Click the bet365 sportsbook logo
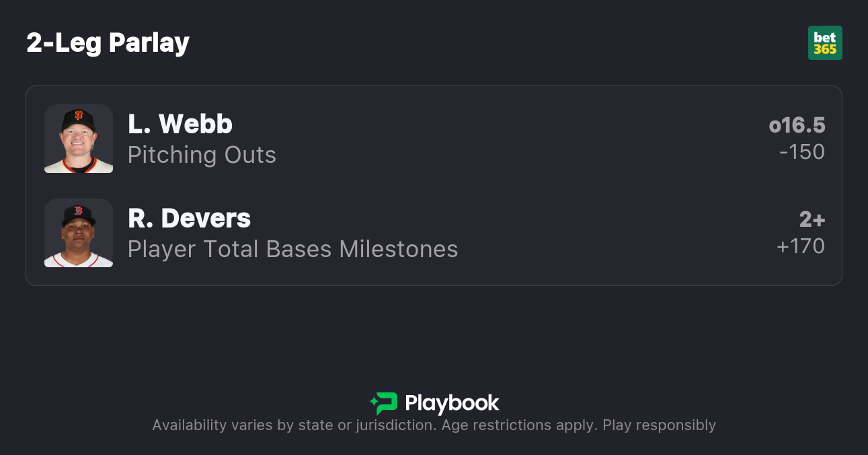The width and height of the screenshot is (868, 455). point(825,43)
